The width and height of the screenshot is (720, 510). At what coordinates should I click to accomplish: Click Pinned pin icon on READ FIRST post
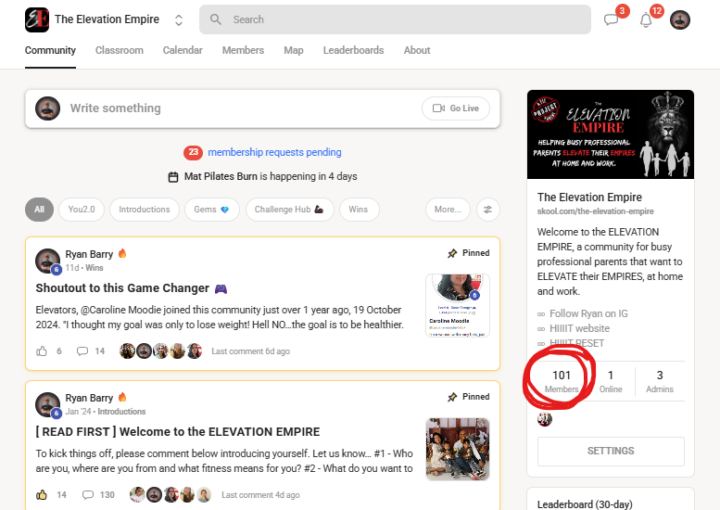click(452, 397)
